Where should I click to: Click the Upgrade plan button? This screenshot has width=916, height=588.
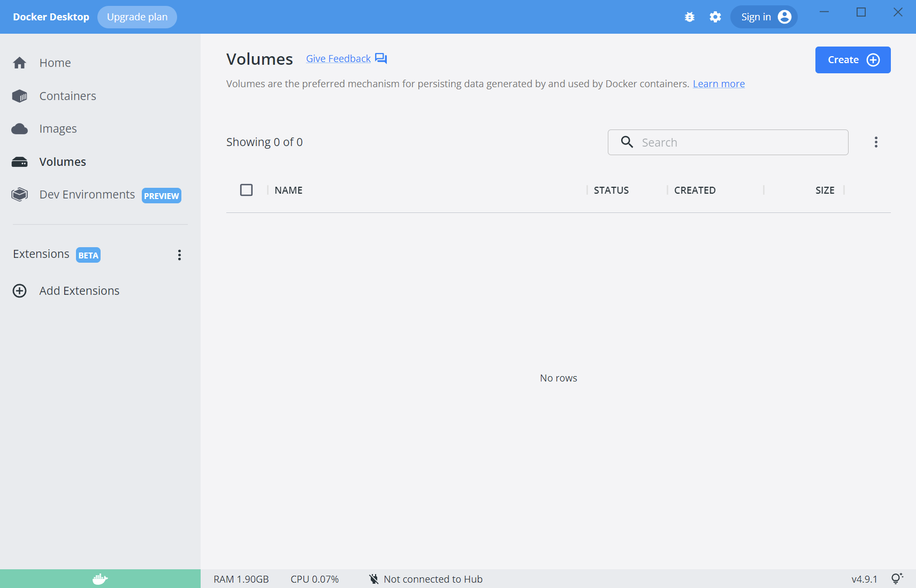pos(137,17)
